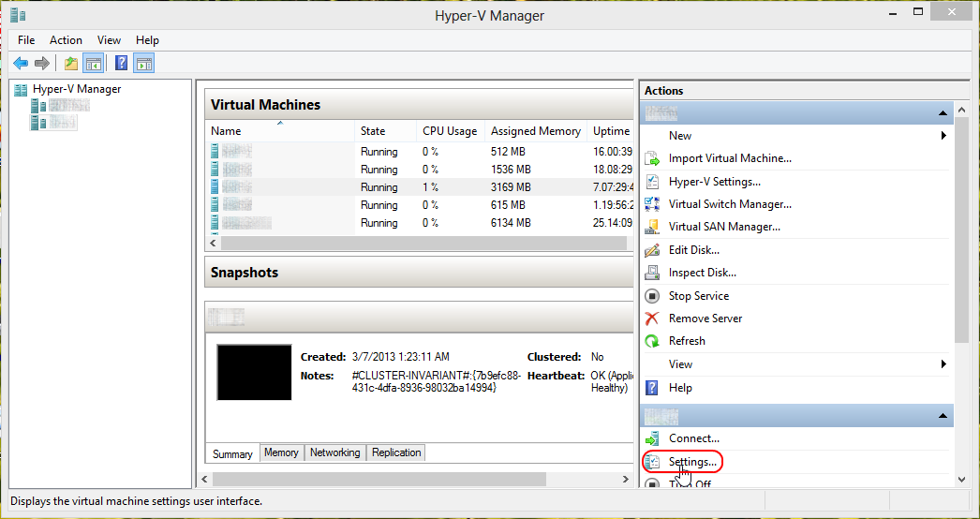This screenshot has height=519, width=980.
Task: Expand the View submenu arrow in Actions
Action: click(x=943, y=363)
